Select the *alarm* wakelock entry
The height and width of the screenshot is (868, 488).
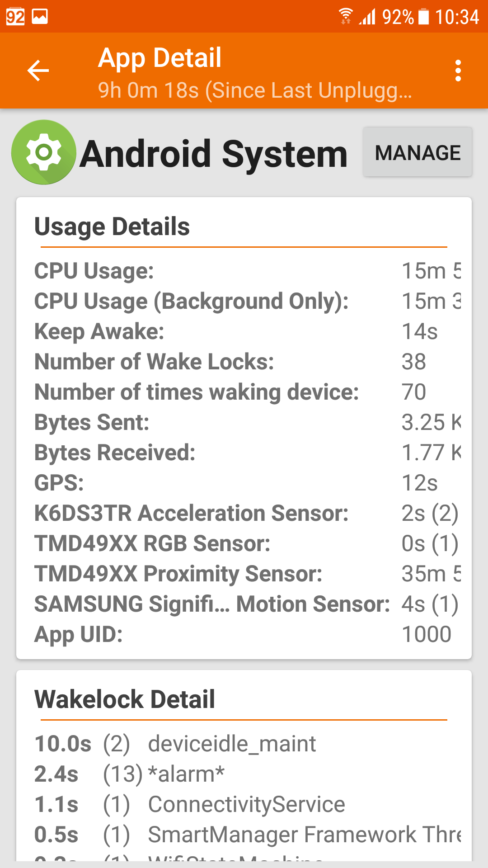pyautogui.click(x=186, y=774)
